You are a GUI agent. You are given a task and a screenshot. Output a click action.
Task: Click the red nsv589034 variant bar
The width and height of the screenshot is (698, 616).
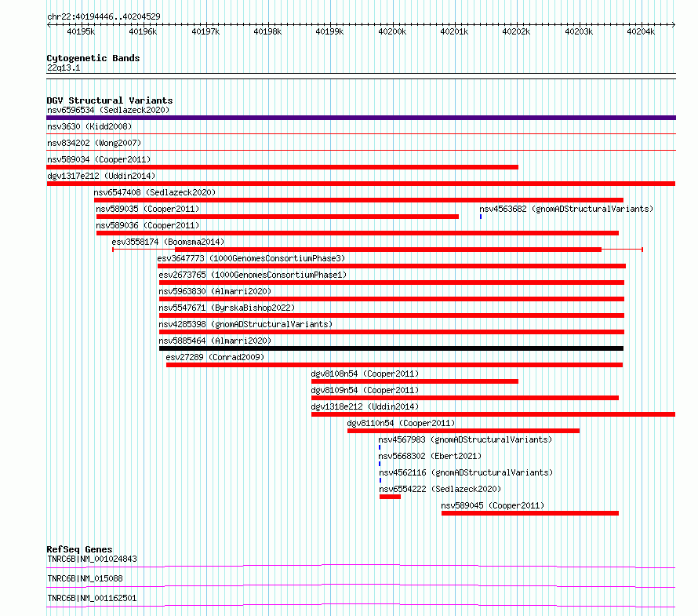coord(282,167)
